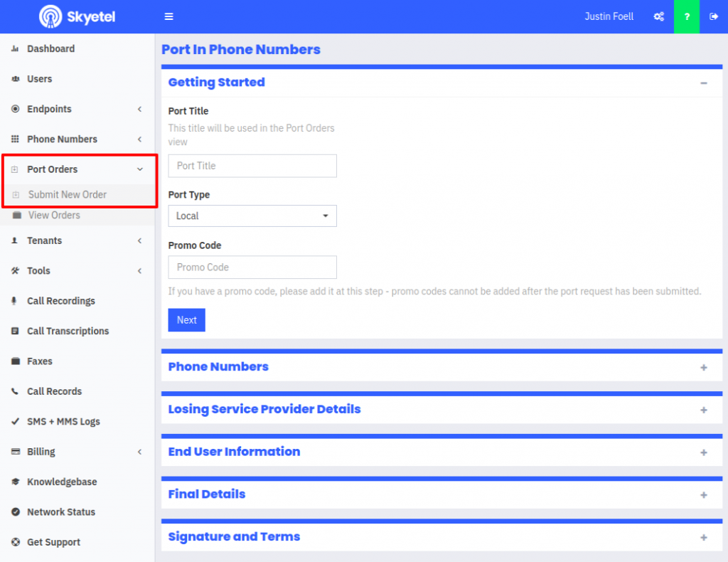Screen dimensions: 728x562
Task: Click the Skyetel brand name link
Action: 91,17
